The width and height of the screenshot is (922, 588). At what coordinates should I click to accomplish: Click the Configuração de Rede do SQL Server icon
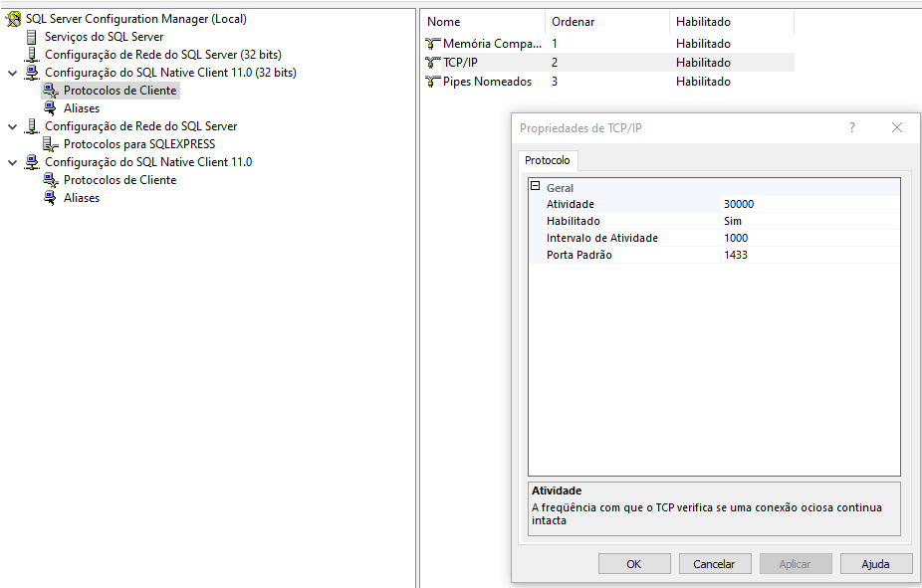tap(32, 126)
